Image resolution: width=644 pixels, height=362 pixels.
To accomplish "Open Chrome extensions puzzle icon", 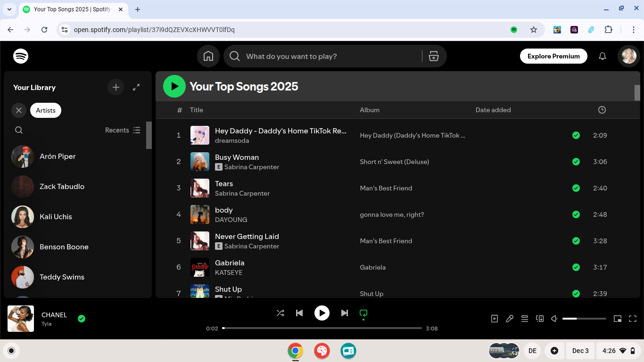I will pyautogui.click(x=608, y=30).
